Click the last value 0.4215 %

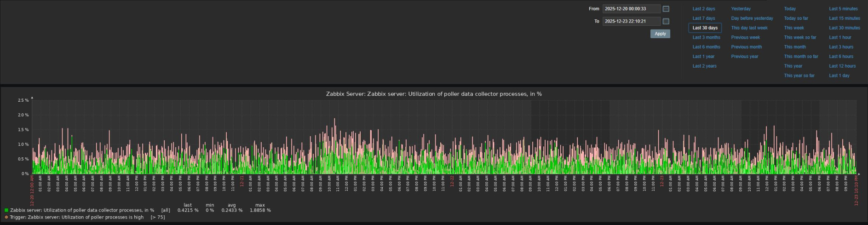(x=188, y=210)
